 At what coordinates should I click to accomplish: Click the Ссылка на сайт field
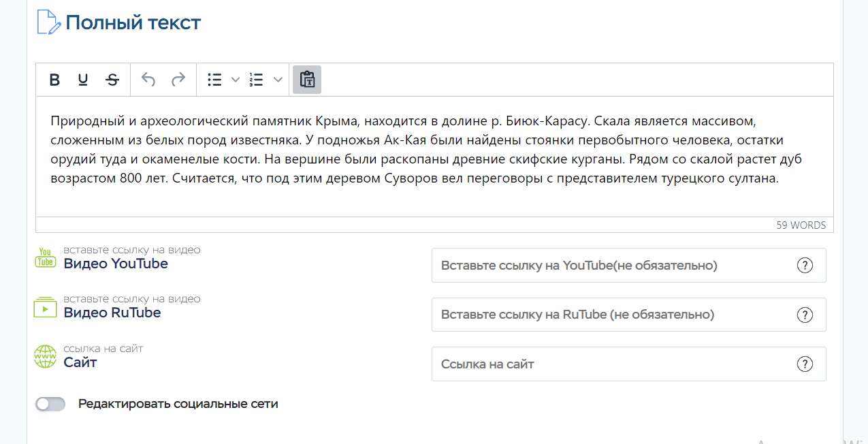613,364
